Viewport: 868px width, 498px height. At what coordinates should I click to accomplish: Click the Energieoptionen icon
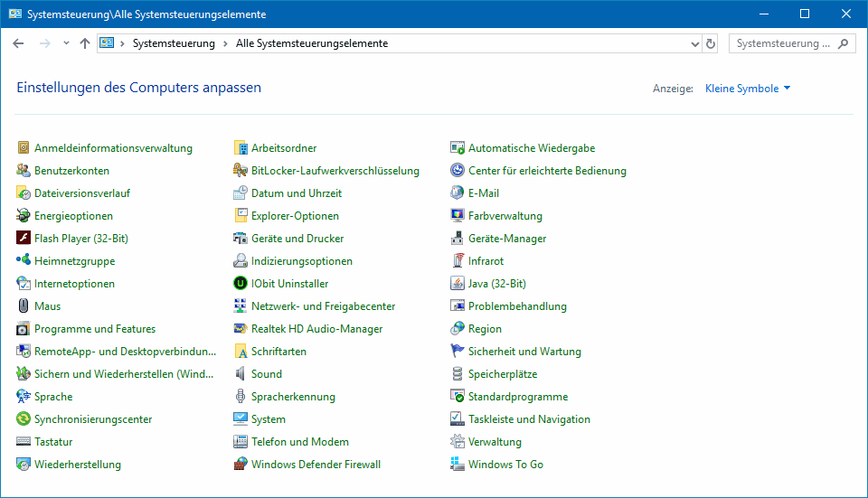tap(24, 216)
